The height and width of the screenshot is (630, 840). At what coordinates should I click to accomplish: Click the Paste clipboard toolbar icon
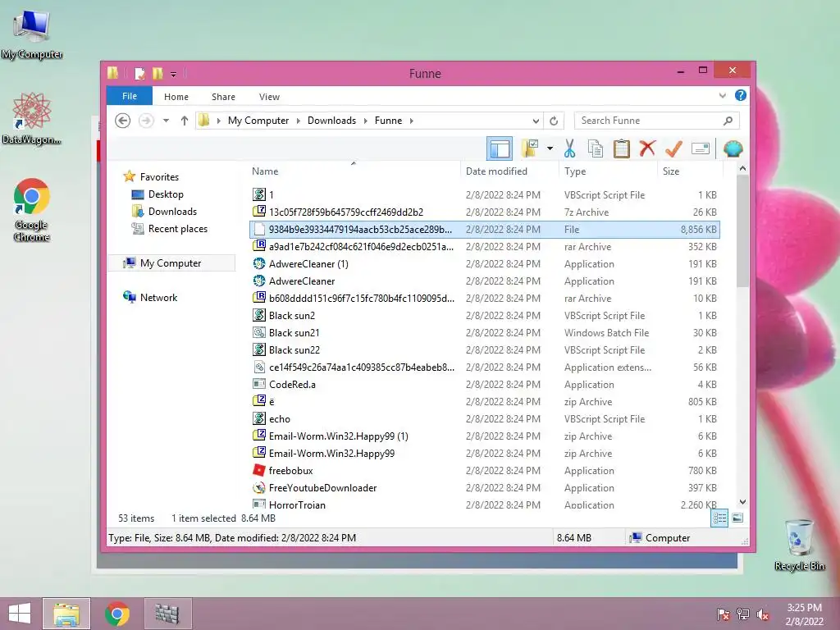point(622,148)
